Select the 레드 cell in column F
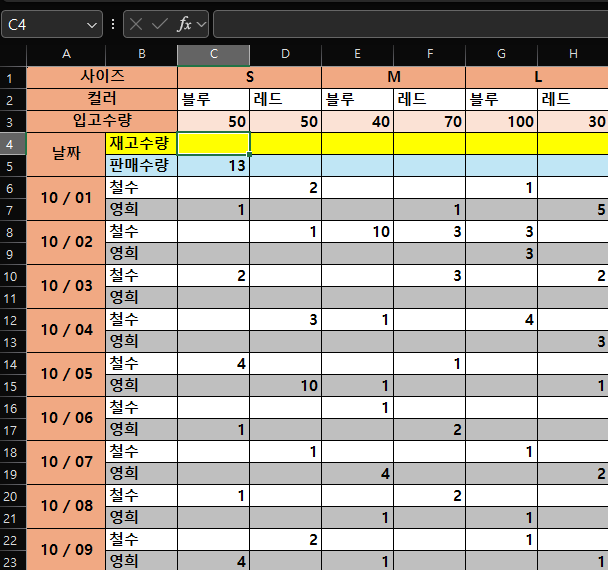 click(430, 99)
